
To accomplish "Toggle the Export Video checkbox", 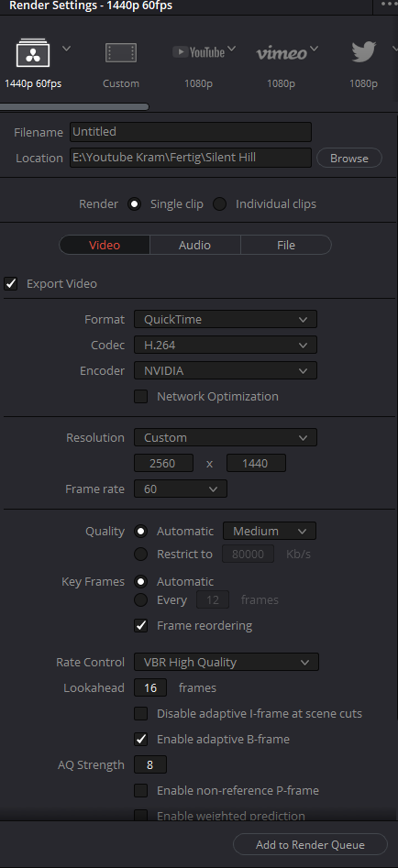I will pos(11,283).
